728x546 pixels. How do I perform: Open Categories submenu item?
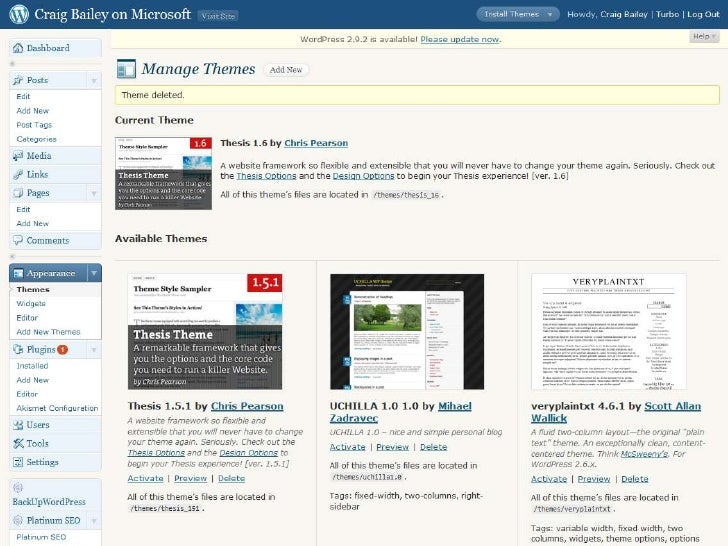coord(36,139)
